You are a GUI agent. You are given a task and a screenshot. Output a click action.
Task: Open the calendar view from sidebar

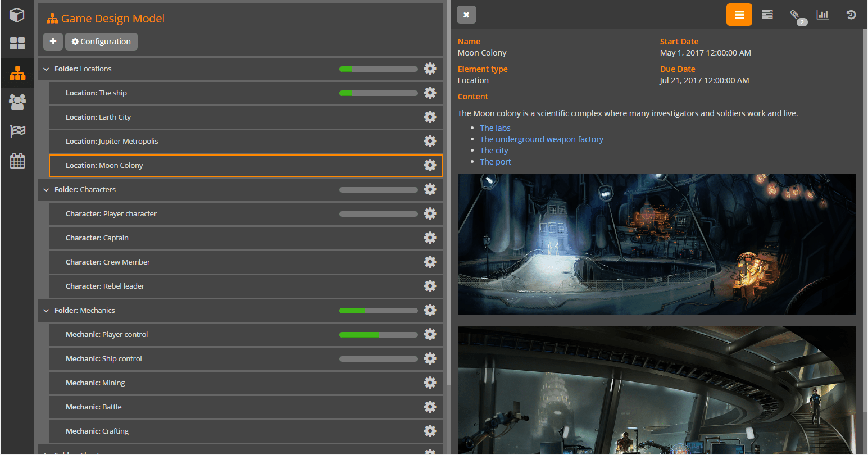(17, 160)
